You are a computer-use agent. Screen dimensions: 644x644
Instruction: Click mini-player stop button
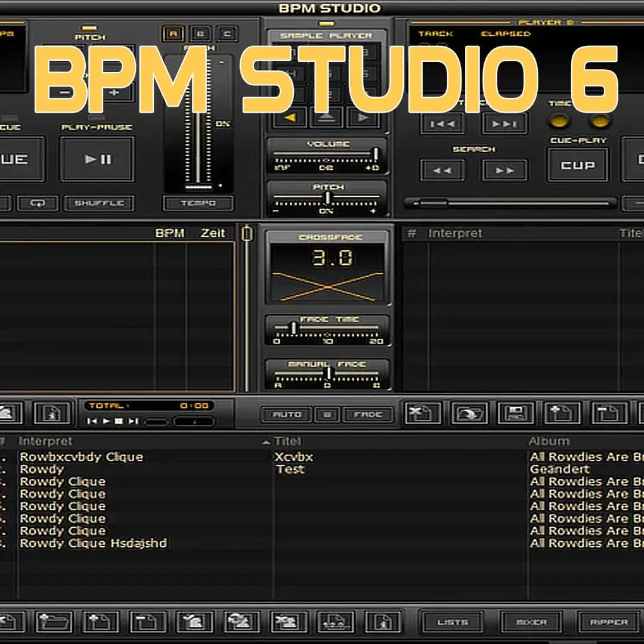119,421
